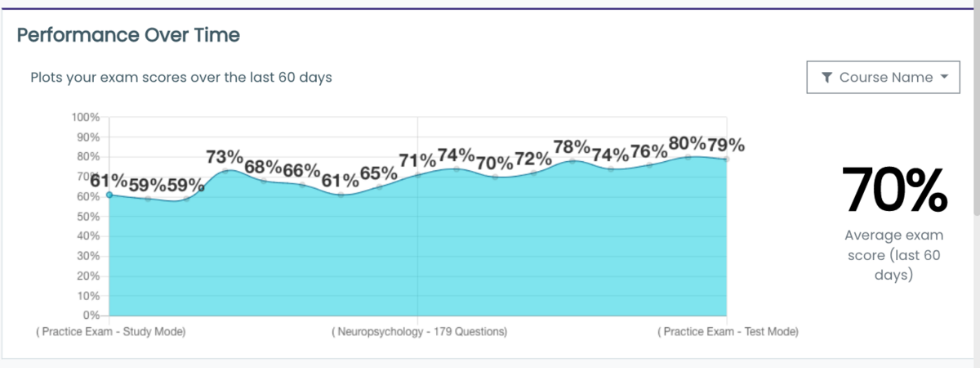Click the Performance Over Time heading

[x=128, y=35]
